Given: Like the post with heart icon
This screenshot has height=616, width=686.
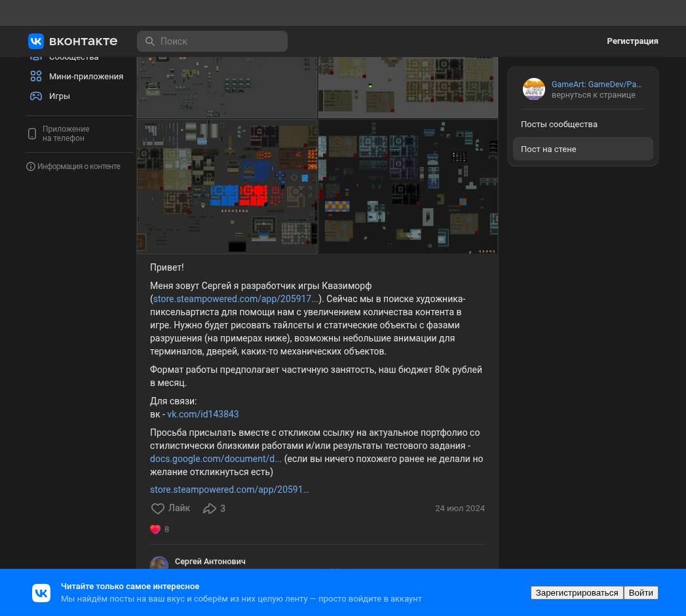Looking at the screenshot, I should click(157, 509).
